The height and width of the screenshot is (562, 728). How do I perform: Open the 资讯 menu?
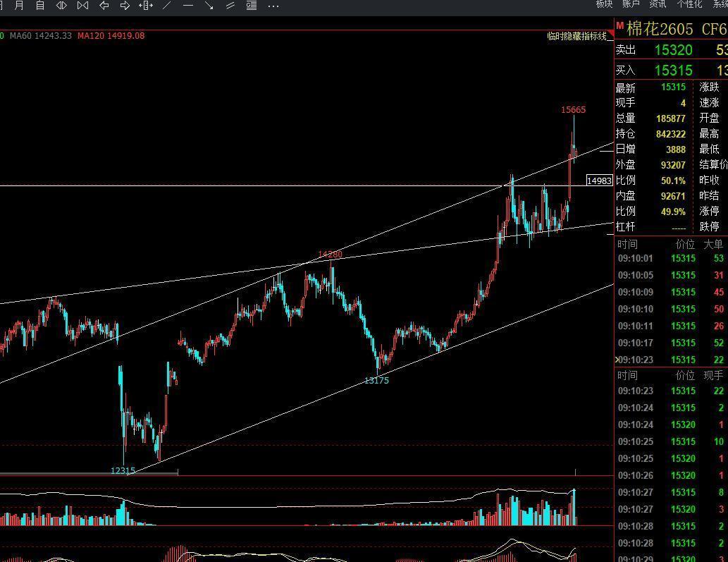point(658,4)
